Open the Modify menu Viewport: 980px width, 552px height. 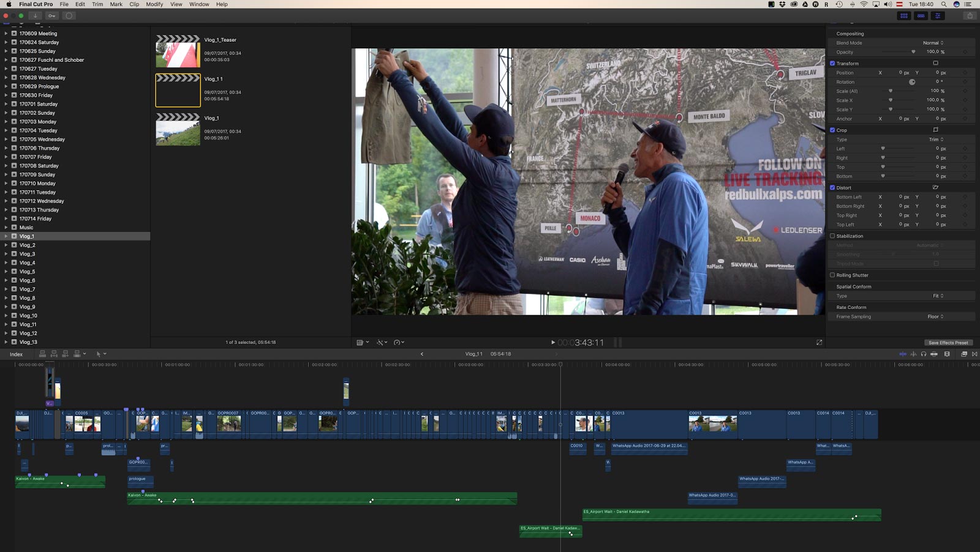(x=154, y=4)
